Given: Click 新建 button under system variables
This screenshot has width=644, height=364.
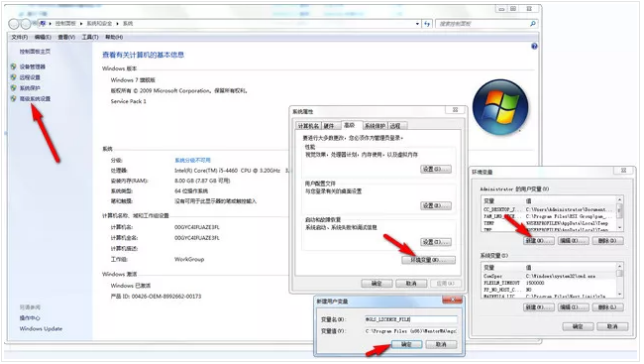Looking at the screenshot, I should pyautogui.click(x=539, y=307).
